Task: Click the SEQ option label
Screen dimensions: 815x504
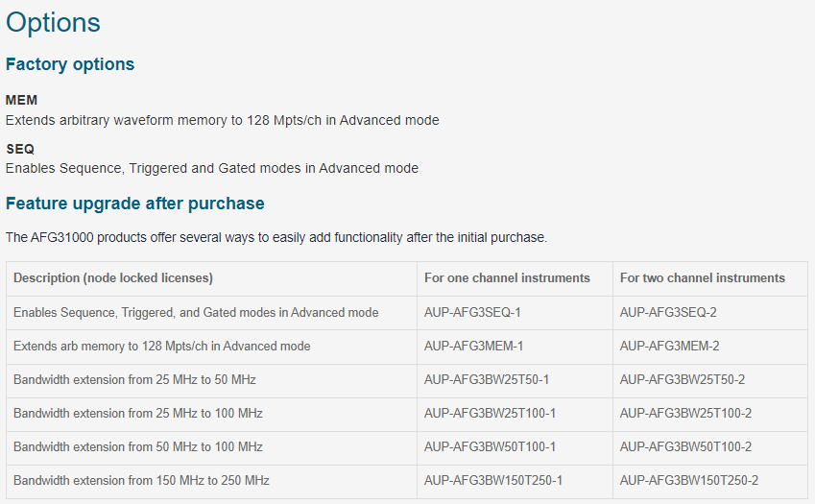Action: (20, 149)
